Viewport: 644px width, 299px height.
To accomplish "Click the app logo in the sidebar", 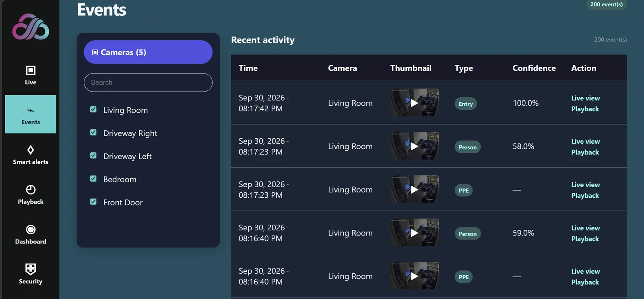I will [31, 27].
